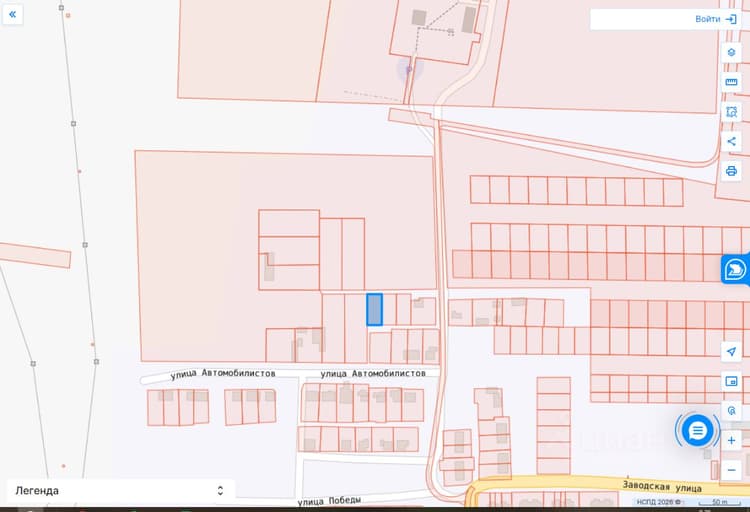
Task: Click the Легенда expand arrows
Action: click(x=220, y=490)
